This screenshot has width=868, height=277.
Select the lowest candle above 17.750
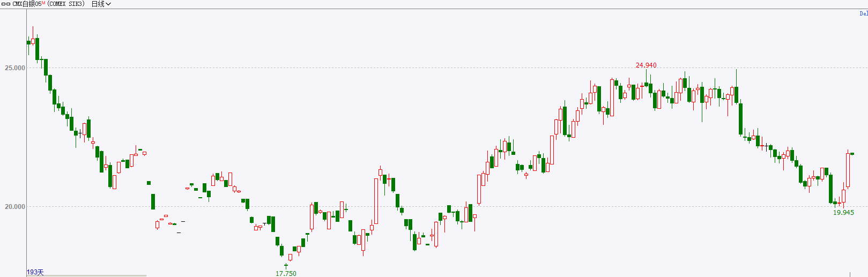pyautogui.click(x=286, y=265)
